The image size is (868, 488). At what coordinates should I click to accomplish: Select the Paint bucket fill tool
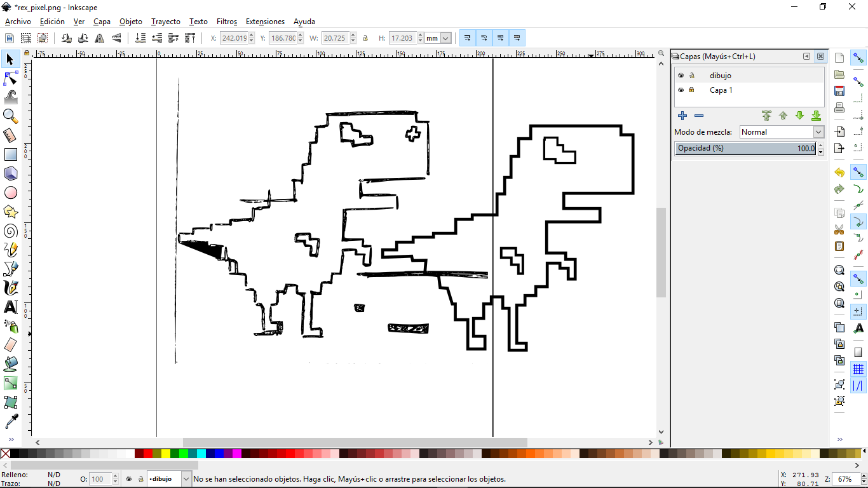(x=11, y=364)
